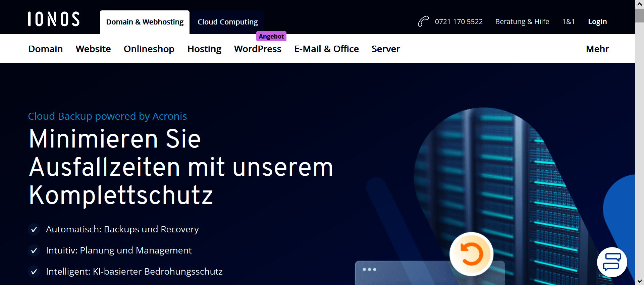This screenshot has height=285, width=644.
Task: Click checkmark icon beside Intelligent: KI-basierter Bedrohungsschutz
Action: 34,272
